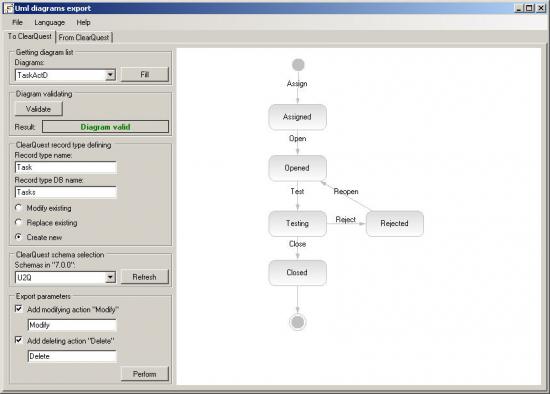
Task: Open the Help menu
Action: click(83, 22)
